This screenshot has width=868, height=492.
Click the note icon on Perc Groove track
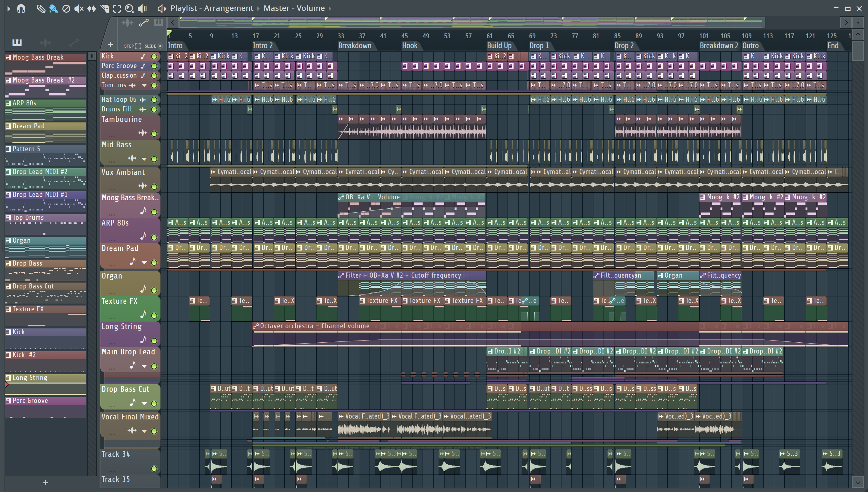(143, 66)
